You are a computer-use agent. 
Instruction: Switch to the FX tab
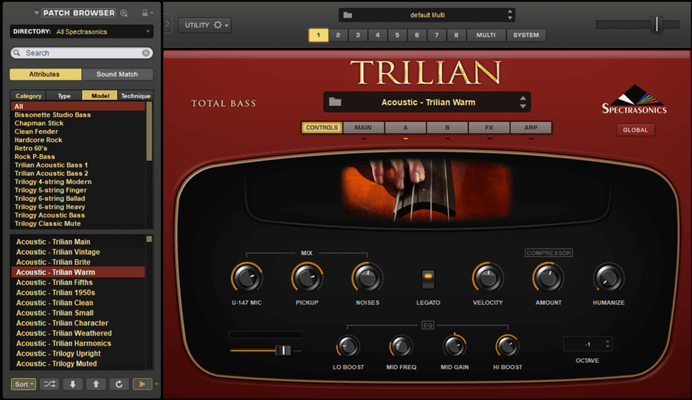click(488, 128)
